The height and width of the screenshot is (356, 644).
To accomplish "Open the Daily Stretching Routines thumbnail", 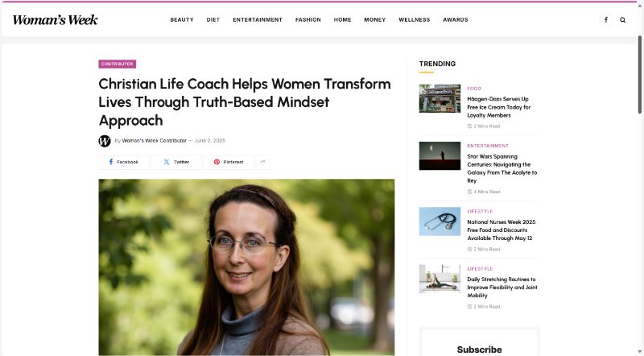I will [440, 279].
